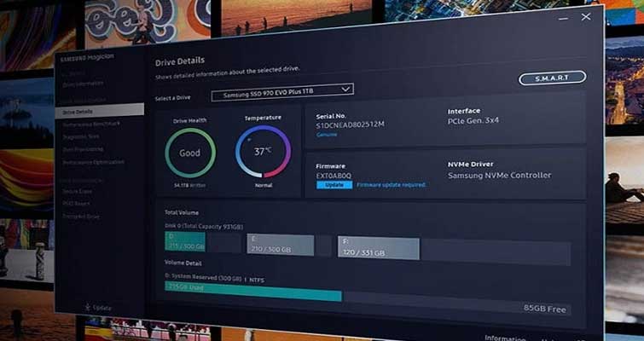Image resolution: width=644 pixels, height=341 pixels.
Task: Click the Disk 0 Total Capacity 931GB label
Action: pos(204,226)
